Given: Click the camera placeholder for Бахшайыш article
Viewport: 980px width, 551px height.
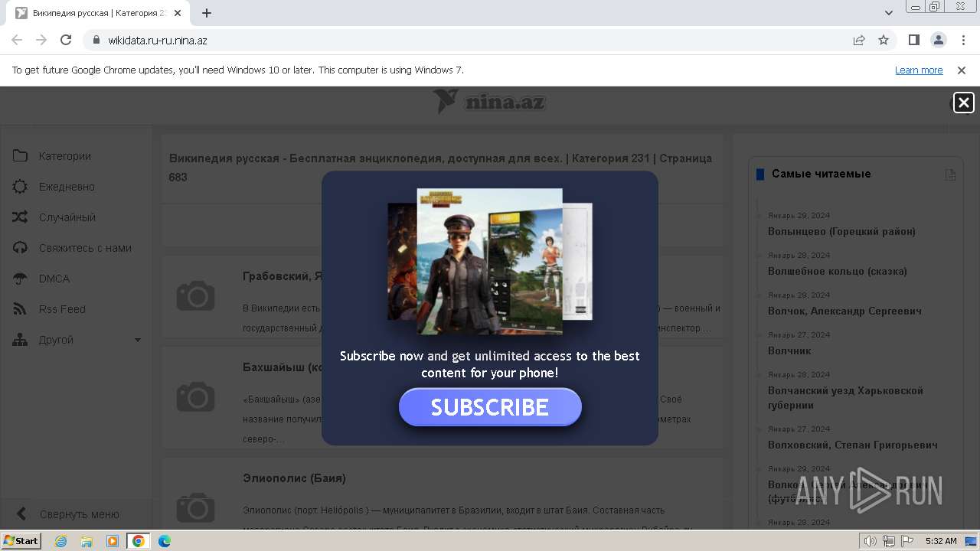Looking at the screenshot, I should coord(195,396).
